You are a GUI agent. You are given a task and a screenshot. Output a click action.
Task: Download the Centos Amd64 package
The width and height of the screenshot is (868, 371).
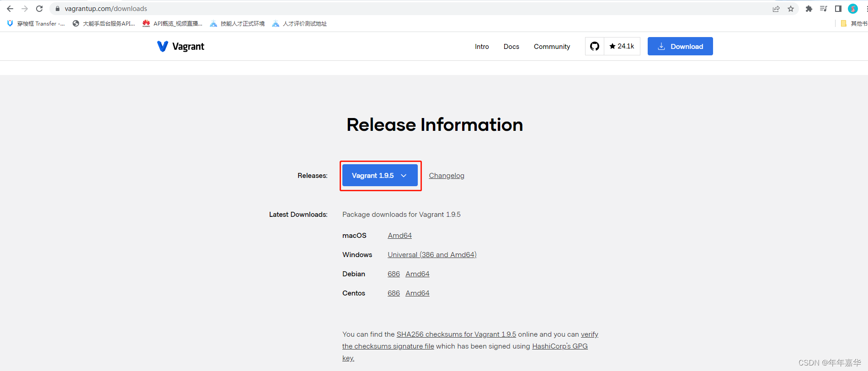pos(417,293)
